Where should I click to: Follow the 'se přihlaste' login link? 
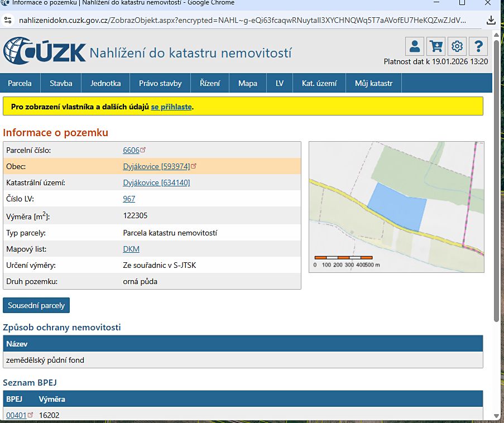click(x=171, y=107)
